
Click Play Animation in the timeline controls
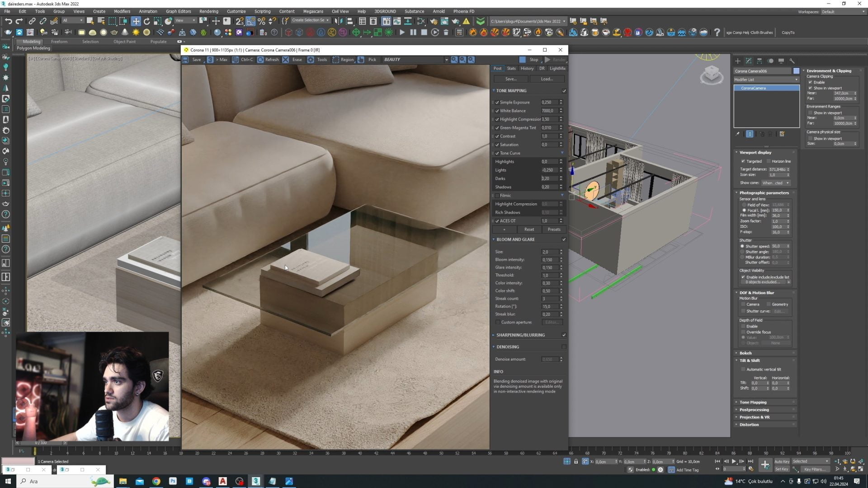(734, 461)
